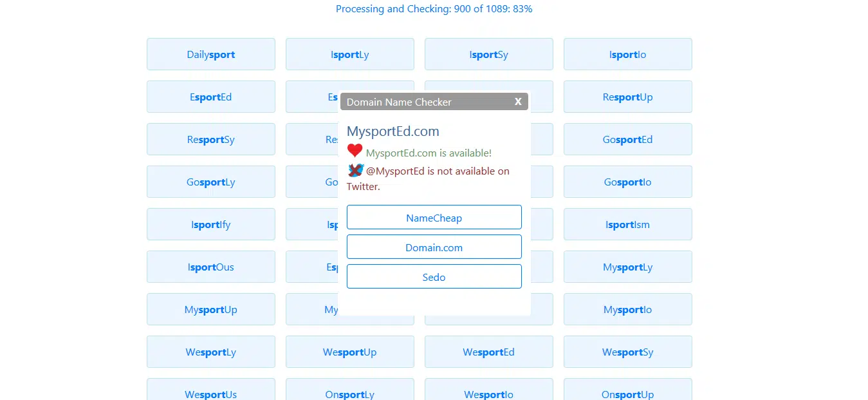Close the Domain Name Checker popup
868x400 pixels.
(x=518, y=102)
